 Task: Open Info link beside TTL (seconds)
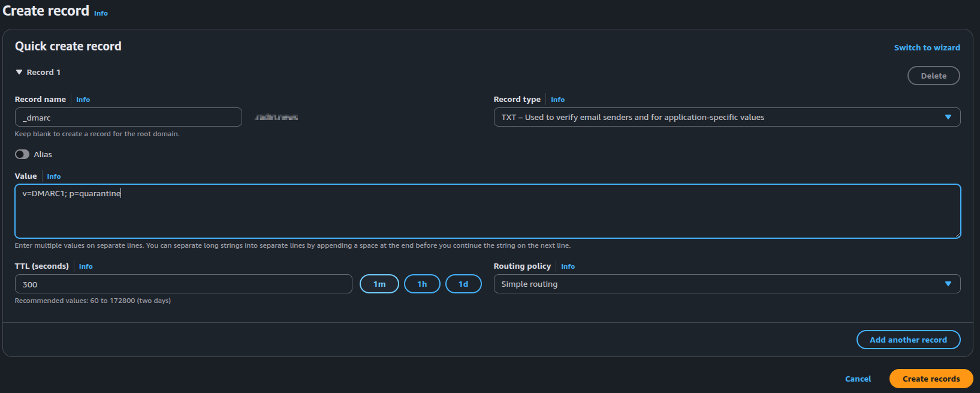(86, 266)
